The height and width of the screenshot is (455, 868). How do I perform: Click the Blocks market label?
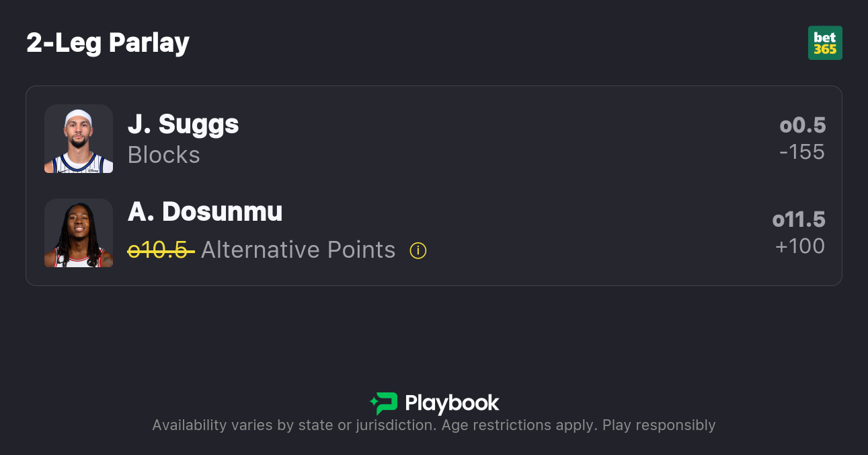[x=164, y=155]
